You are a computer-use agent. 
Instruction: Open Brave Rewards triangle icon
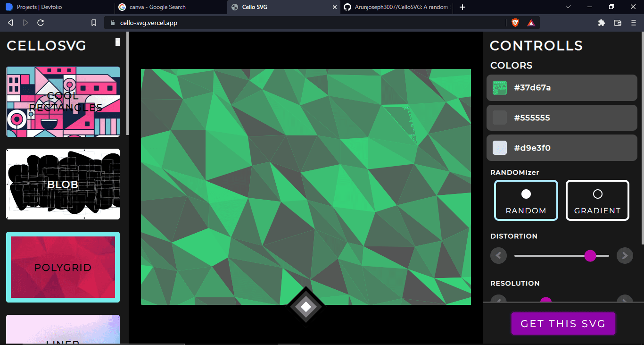531,23
